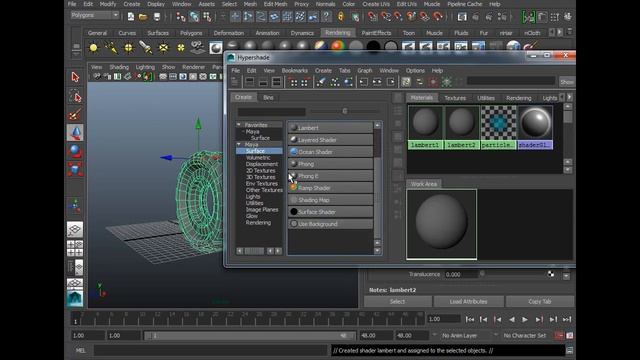
Task: Go to start of playback range
Action: pyautogui.click(x=470, y=319)
